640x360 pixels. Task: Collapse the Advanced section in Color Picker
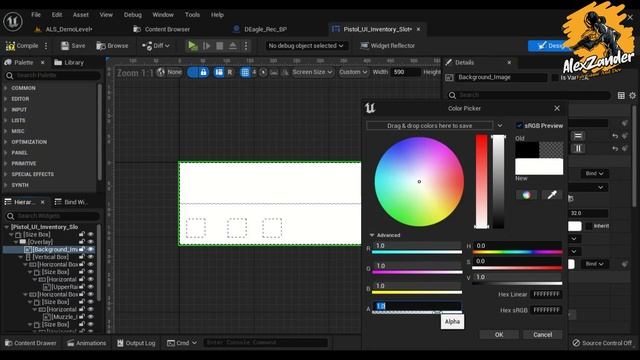[x=372, y=235]
